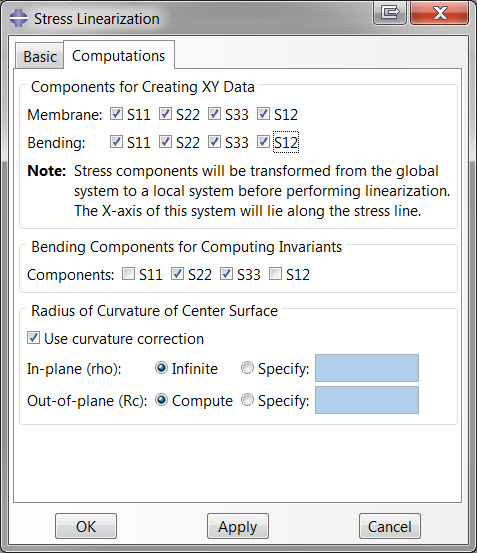Select Compute radio for Out-of-plane (Rc)
The height and width of the screenshot is (553, 477).
click(x=161, y=400)
